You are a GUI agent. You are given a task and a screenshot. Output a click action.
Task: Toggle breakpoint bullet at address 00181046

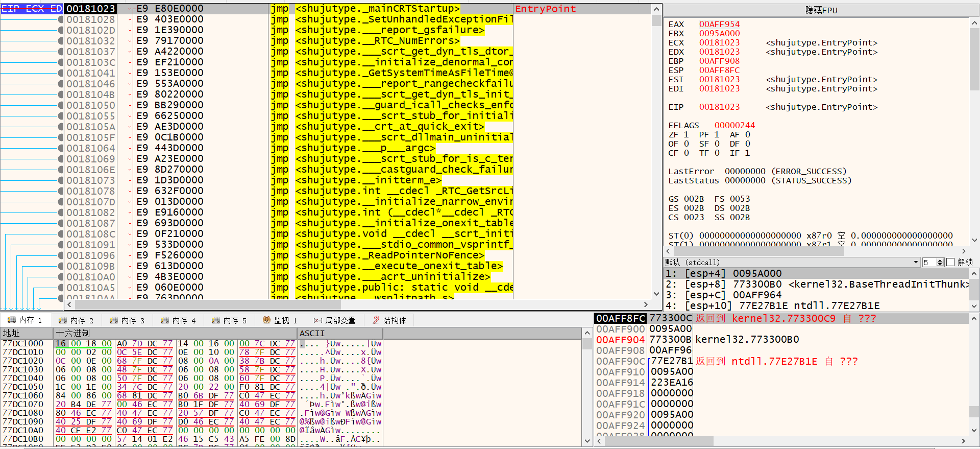tap(61, 84)
